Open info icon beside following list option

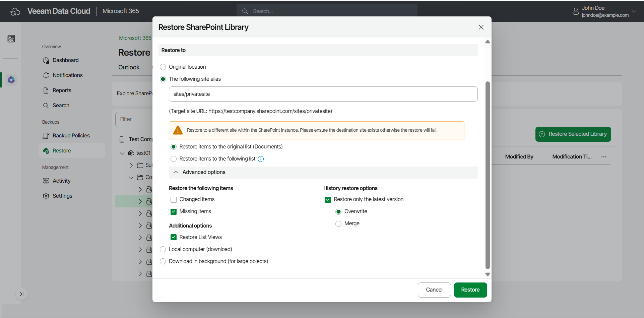(261, 159)
